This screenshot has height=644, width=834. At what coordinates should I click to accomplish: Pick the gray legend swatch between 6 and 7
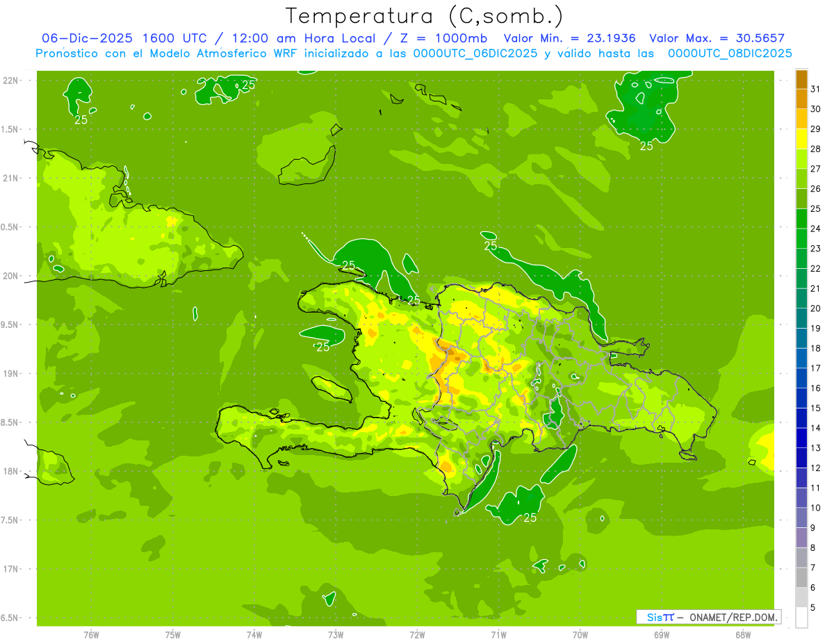[801, 577]
